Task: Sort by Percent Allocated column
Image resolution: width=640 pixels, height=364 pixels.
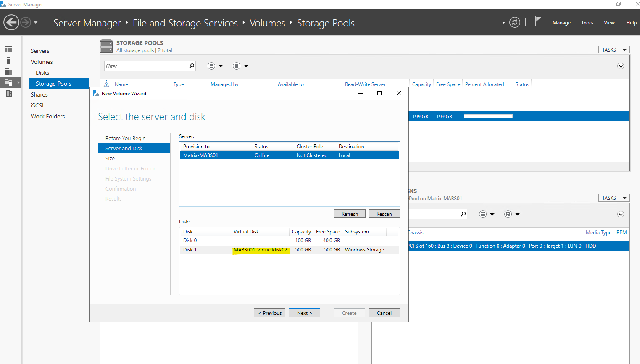Action: tap(485, 84)
